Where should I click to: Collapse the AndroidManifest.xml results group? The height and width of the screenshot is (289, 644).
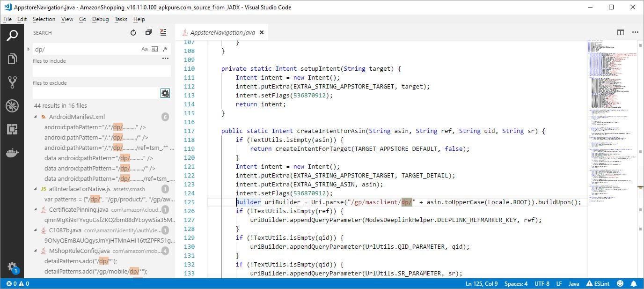[x=36, y=117]
